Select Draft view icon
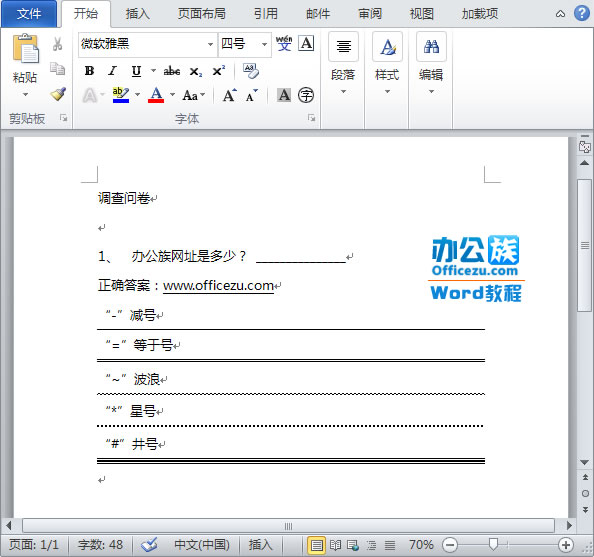This screenshot has width=594, height=557. [x=390, y=546]
